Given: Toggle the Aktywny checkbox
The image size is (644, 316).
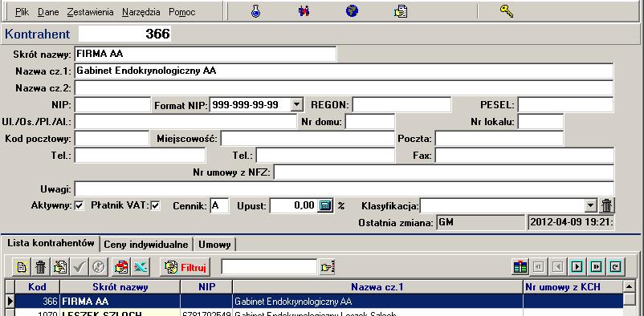Looking at the screenshot, I should click(79, 205).
